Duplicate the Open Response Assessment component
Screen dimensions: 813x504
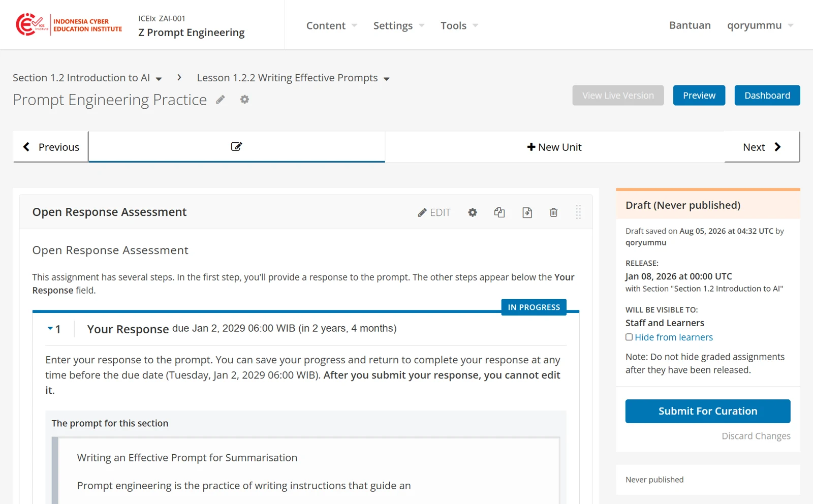pyautogui.click(x=499, y=212)
